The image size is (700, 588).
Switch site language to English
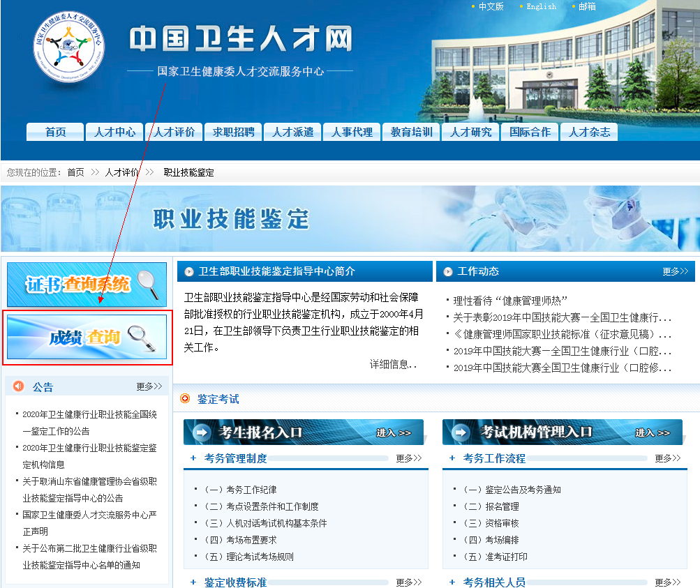(x=541, y=7)
